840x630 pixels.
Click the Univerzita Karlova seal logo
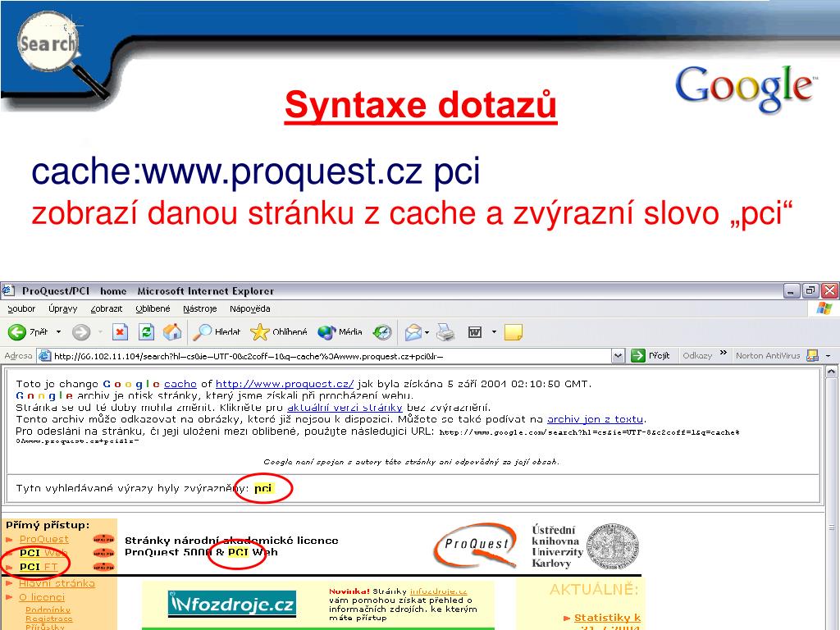click(x=613, y=546)
